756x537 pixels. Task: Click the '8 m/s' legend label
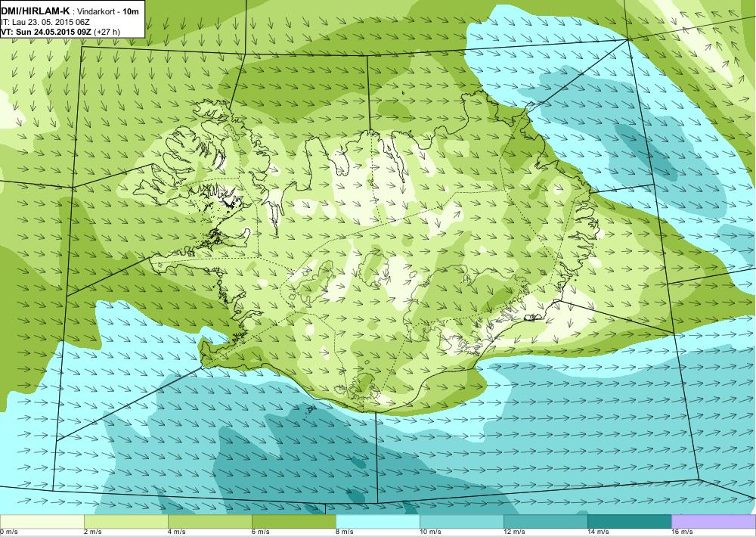[345, 532]
